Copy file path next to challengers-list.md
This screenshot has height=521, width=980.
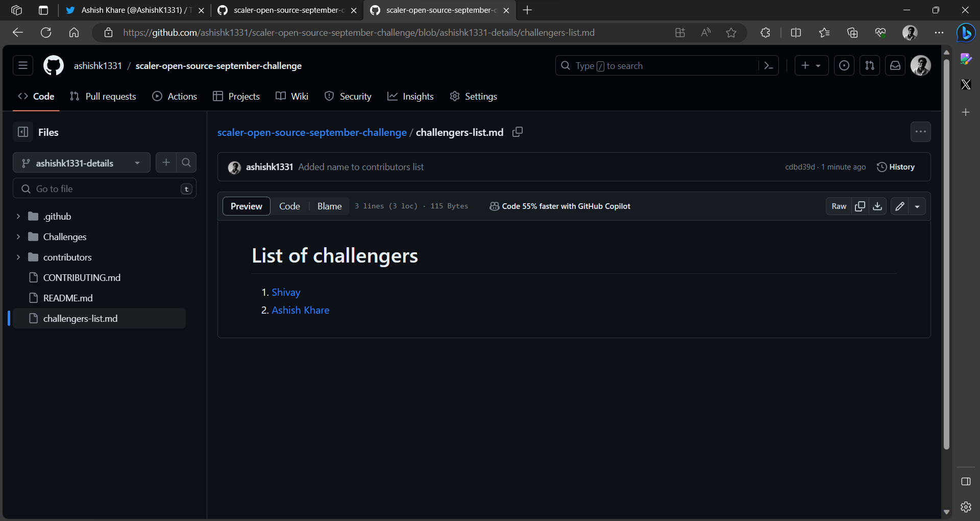point(517,132)
